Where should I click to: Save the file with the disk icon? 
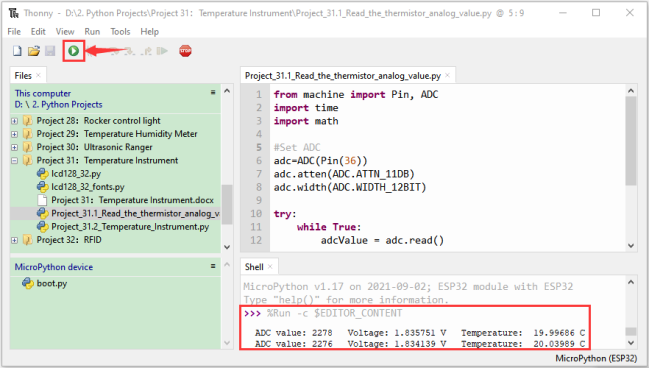[x=50, y=51]
